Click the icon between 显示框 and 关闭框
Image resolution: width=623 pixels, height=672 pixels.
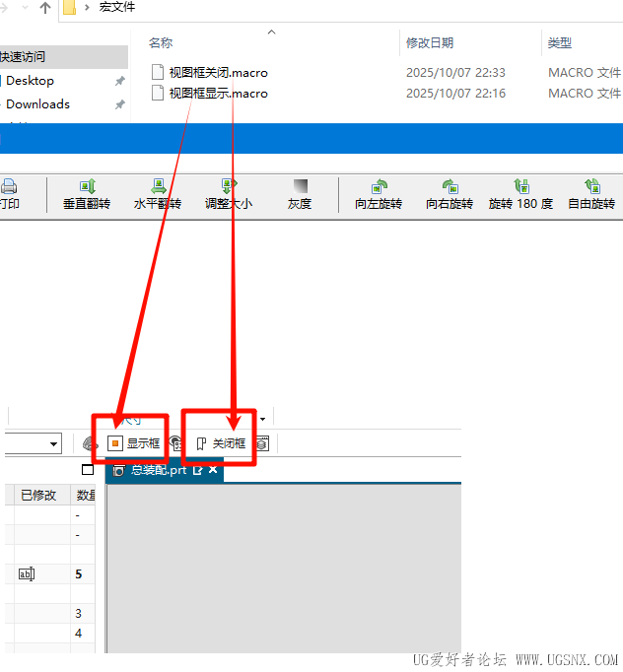(175, 442)
